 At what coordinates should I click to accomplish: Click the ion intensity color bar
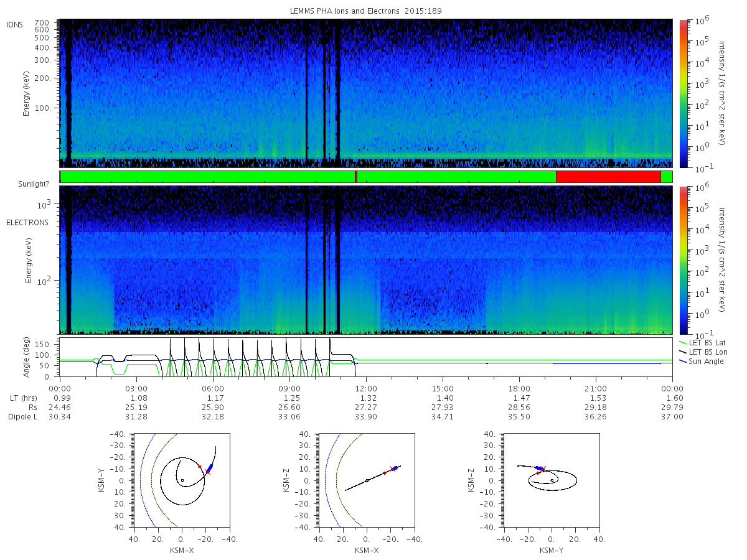point(684,93)
